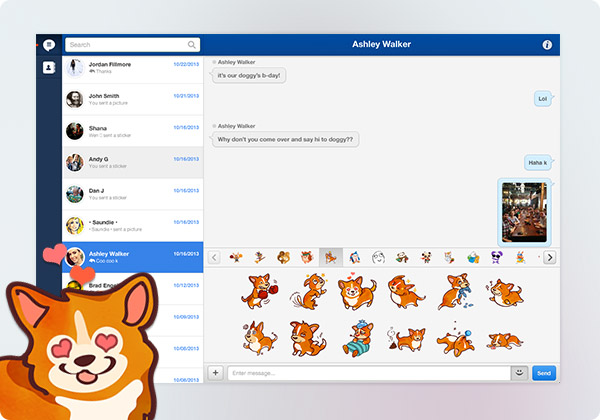Send the sick corgi with ice pack sticker

(358, 339)
